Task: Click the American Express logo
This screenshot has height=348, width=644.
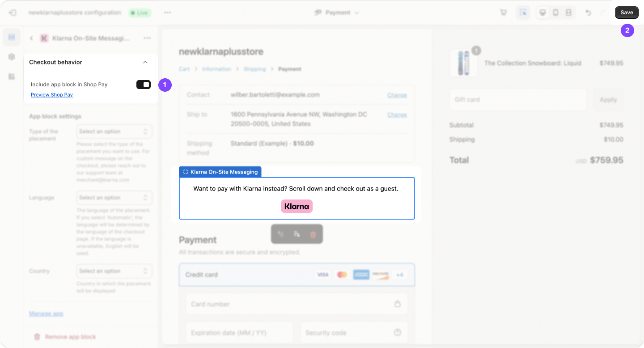Action: tap(361, 275)
